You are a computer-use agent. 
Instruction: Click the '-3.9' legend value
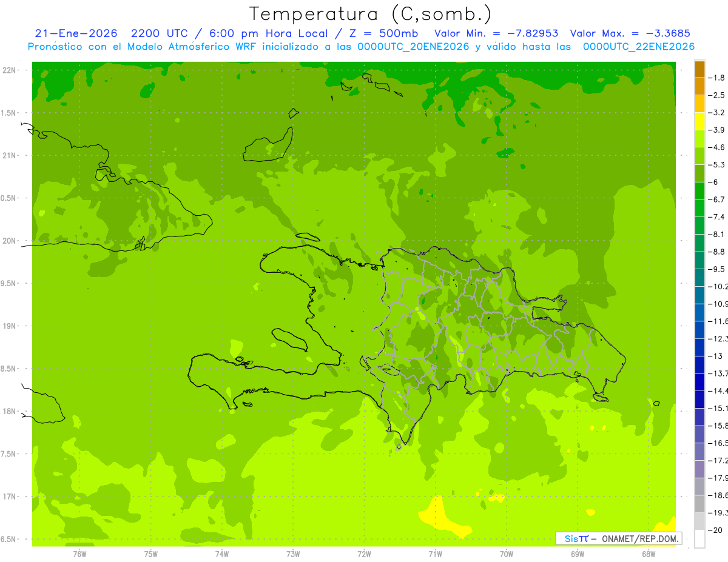point(716,130)
